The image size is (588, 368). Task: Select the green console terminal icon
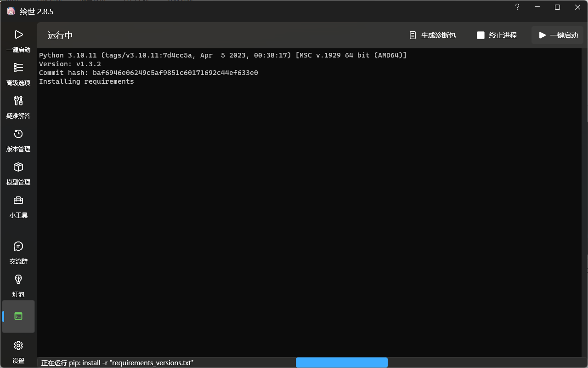pos(18,316)
